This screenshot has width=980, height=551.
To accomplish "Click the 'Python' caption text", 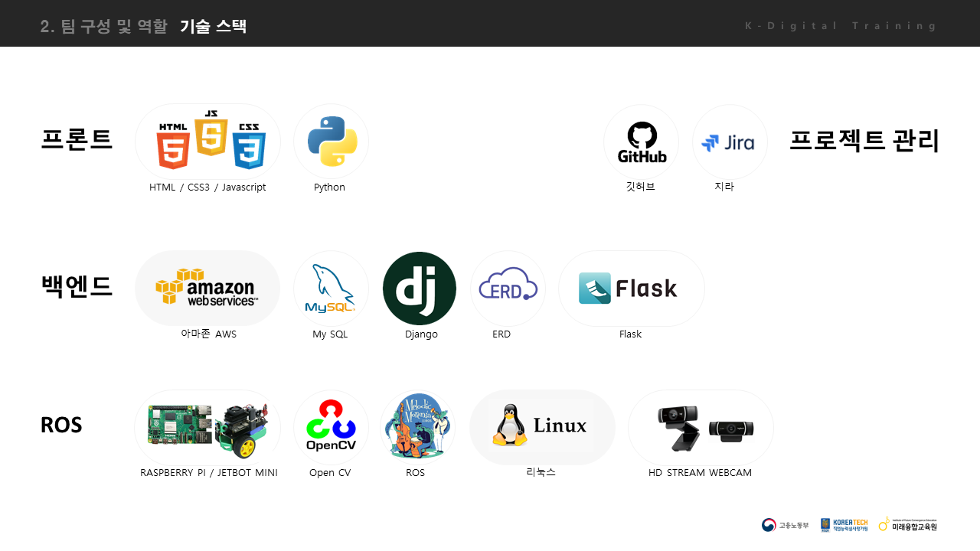I will coord(329,187).
